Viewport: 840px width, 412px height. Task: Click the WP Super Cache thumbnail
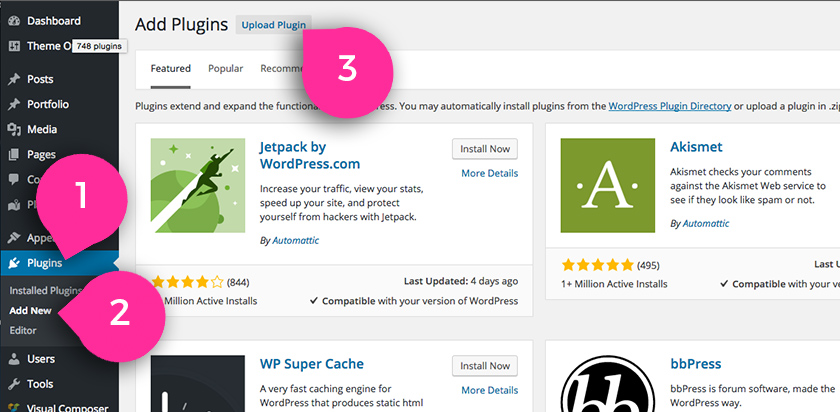click(198, 384)
